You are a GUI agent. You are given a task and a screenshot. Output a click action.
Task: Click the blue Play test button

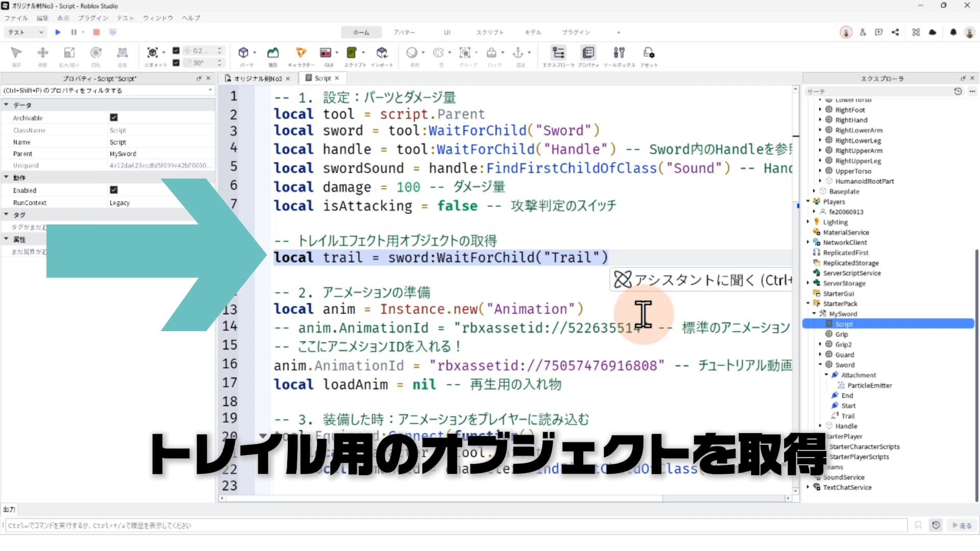pyautogui.click(x=58, y=32)
